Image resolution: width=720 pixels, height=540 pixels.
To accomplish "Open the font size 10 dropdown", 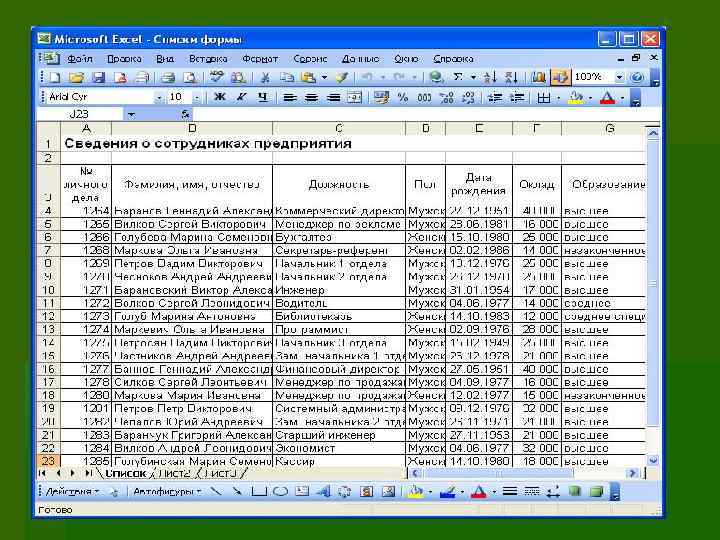I will tap(197, 98).
